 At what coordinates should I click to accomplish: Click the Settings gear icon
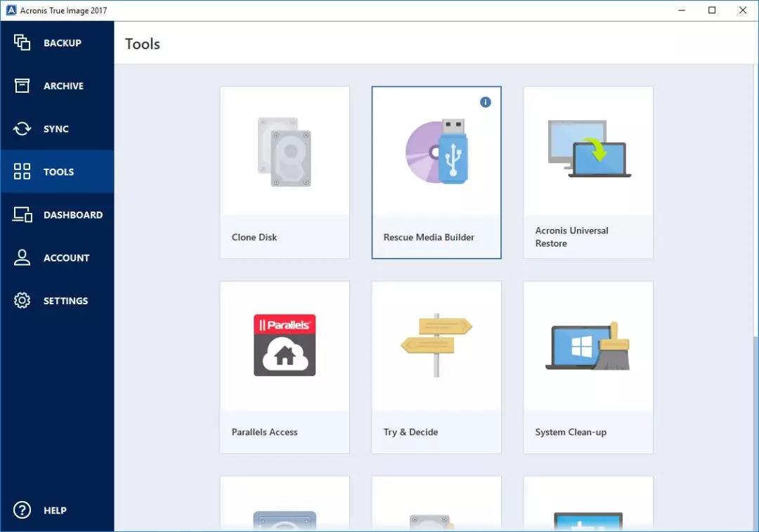(22, 301)
